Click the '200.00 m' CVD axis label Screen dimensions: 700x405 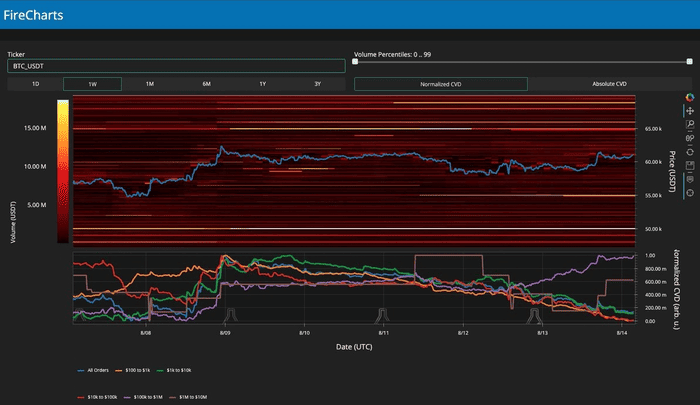point(656,308)
